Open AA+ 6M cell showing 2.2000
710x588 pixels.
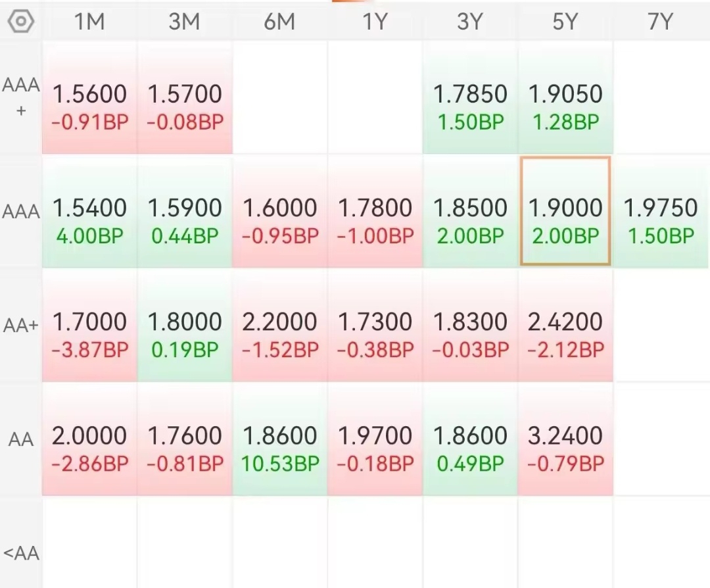tap(280, 326)
